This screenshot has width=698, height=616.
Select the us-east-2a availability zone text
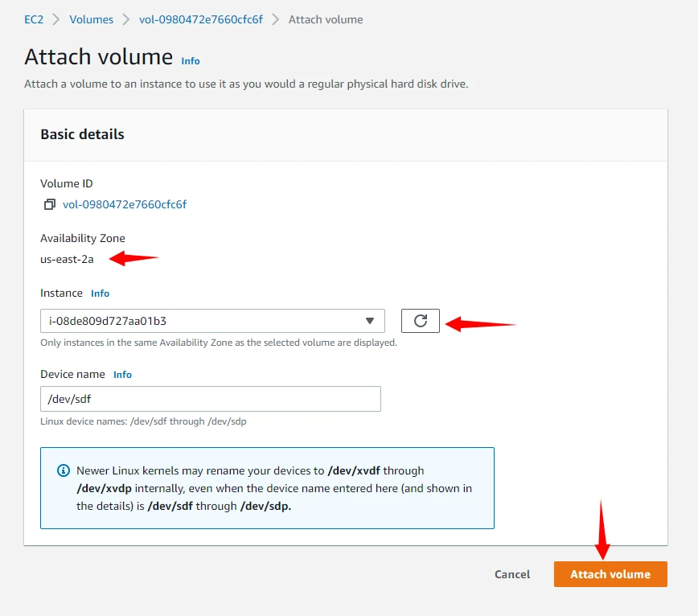(67, 259)
